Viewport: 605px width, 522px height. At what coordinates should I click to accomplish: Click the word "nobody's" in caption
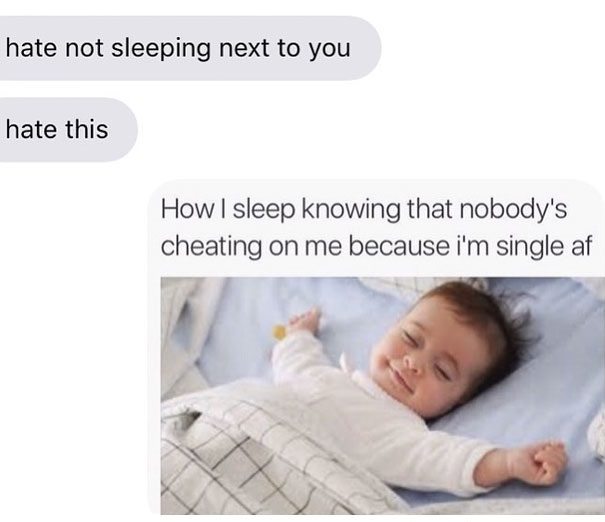[x=514, y=209]
